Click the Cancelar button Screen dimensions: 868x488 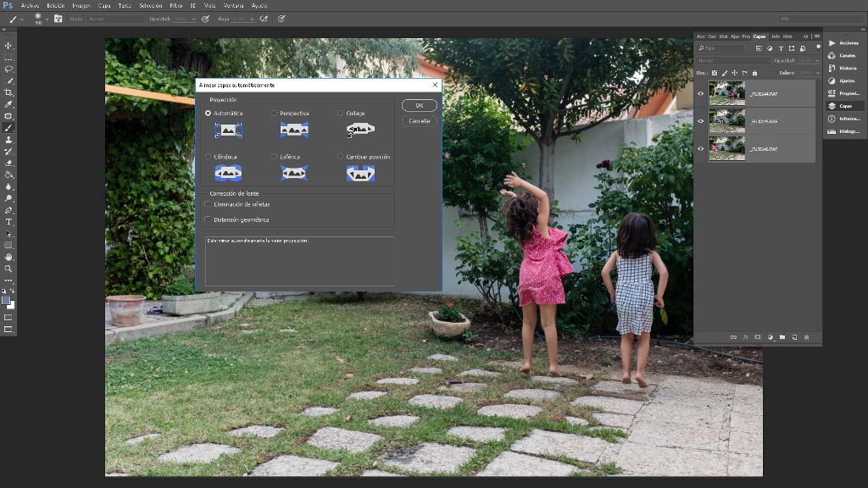tap(419, 120)
